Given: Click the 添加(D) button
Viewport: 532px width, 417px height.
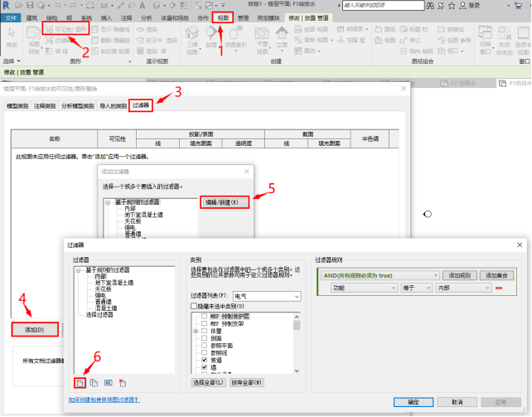Looking at the screenshot, I should pos(35,329).
